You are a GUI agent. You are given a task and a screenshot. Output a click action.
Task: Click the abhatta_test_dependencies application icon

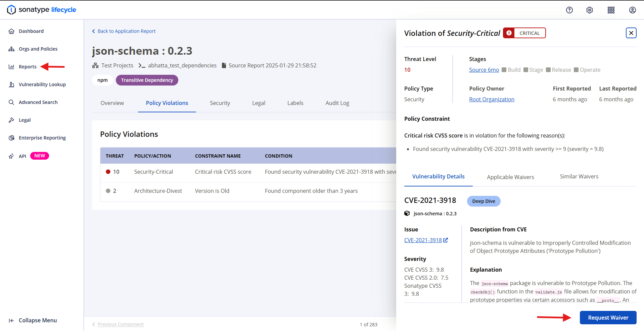142,65
